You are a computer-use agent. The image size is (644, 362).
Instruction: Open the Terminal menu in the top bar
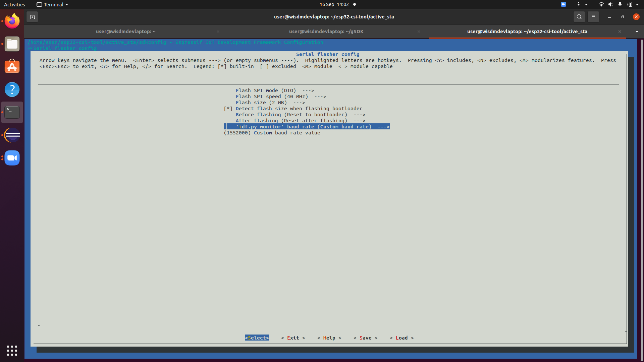[x=52, y=4]
